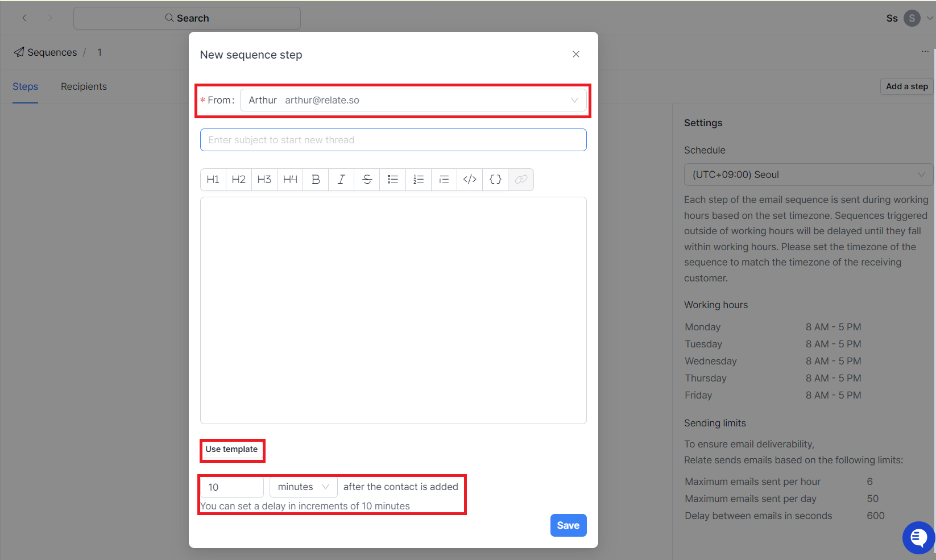Toggle italic formatting
This screenshot has height=560, width=936.
341,180
